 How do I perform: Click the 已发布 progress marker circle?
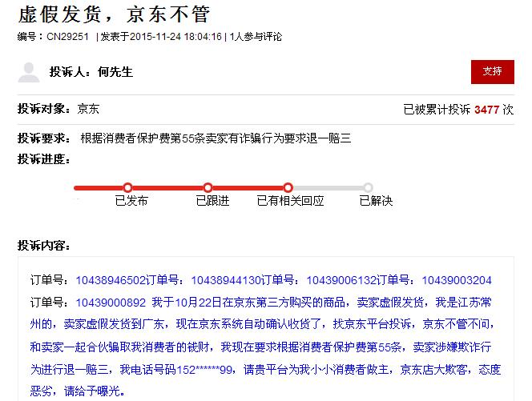click(127, 187)
